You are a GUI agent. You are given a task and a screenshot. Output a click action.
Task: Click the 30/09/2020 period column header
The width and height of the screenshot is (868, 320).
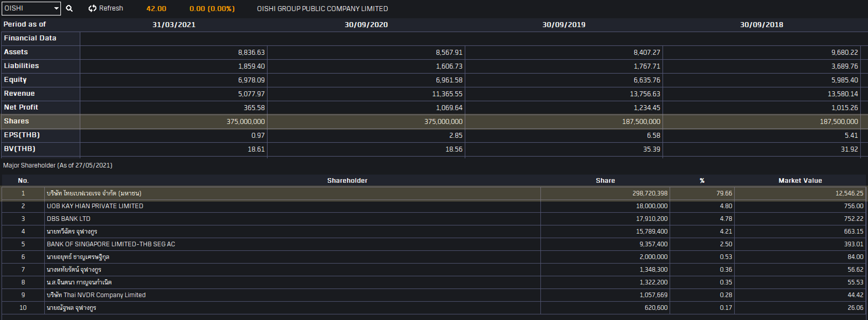(366, 25)
